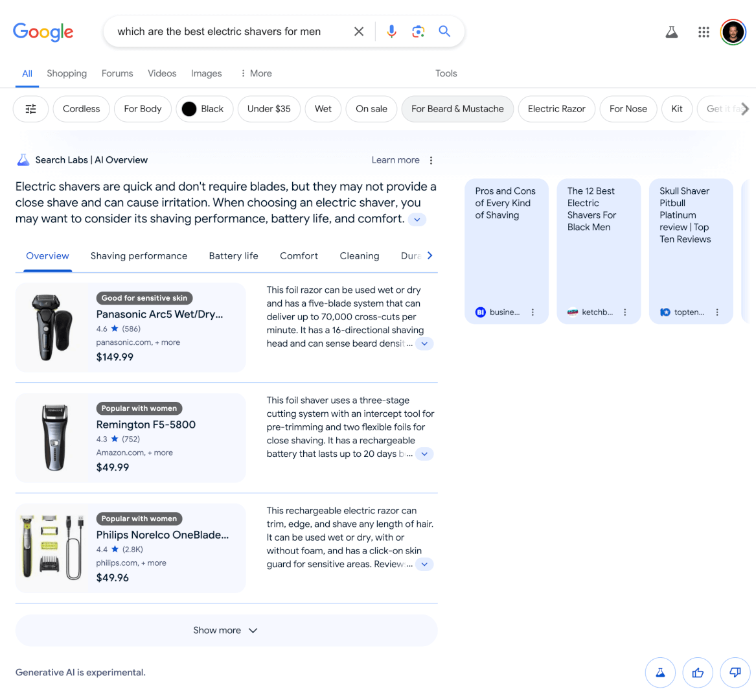This screenshot has height=700, width=756.
Task: Expand Philips Norelco OneBlade description
Action: click(x=424, y=565)
